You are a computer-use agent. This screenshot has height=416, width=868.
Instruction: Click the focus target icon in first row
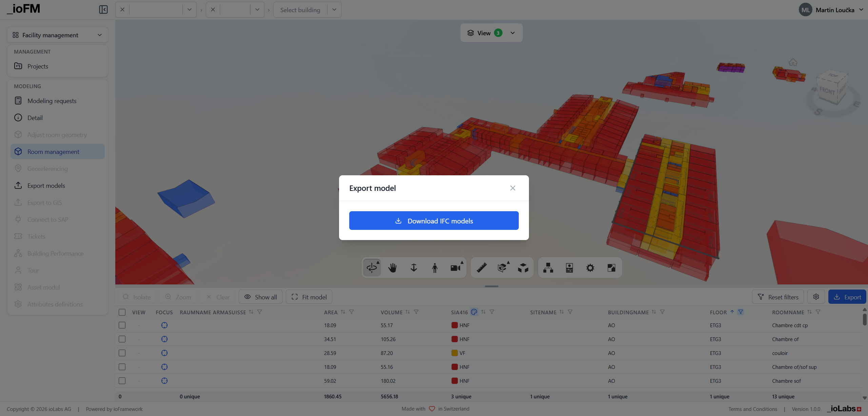point(164,325)
